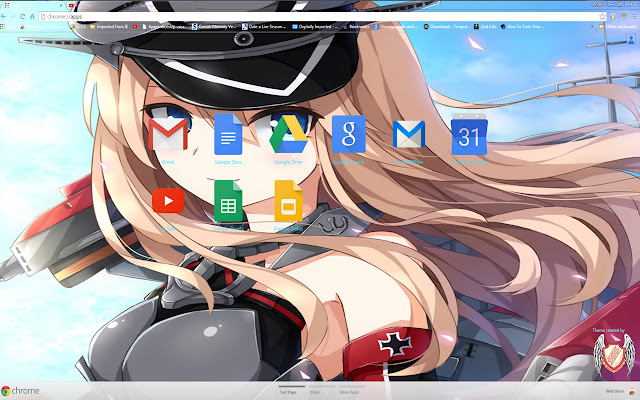Open the Gmail app

pos(168,134)
